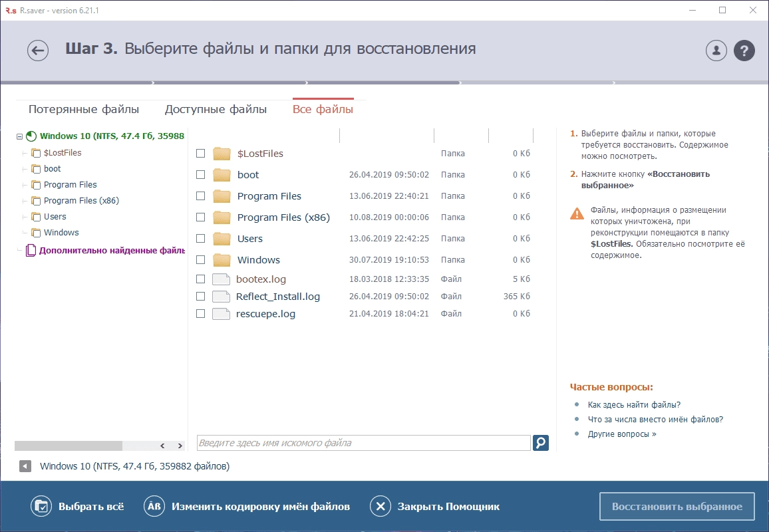
Task: Switch to 'Потерянные файлы' tab
Action: tap(84, 109)
